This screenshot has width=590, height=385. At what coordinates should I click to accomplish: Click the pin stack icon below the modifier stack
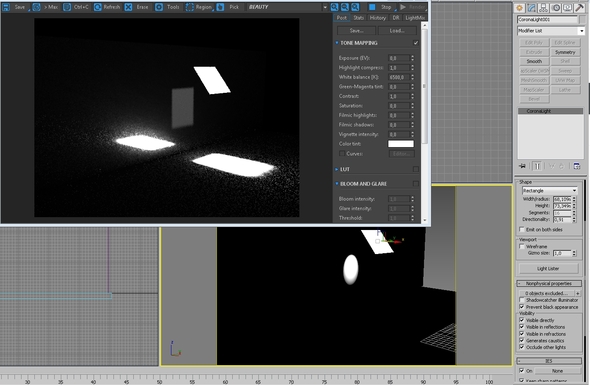pyautogui.click(x=522, y=166)
